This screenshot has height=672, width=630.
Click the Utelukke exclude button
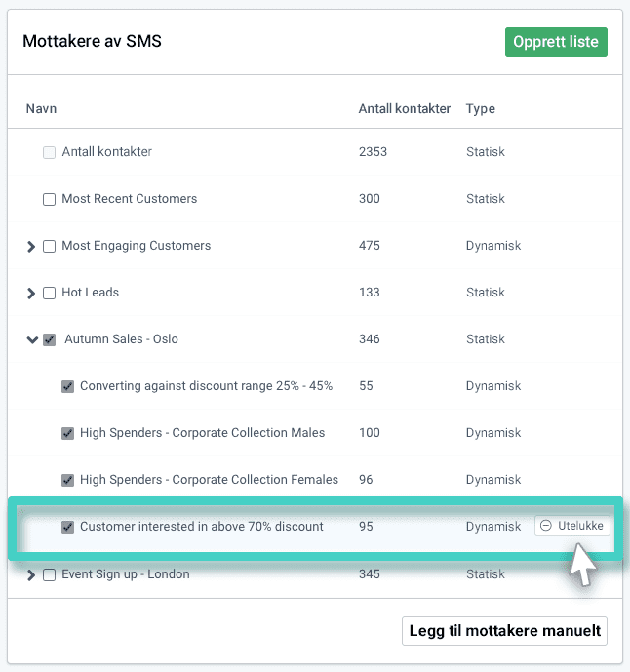click(x=572, y=526)
